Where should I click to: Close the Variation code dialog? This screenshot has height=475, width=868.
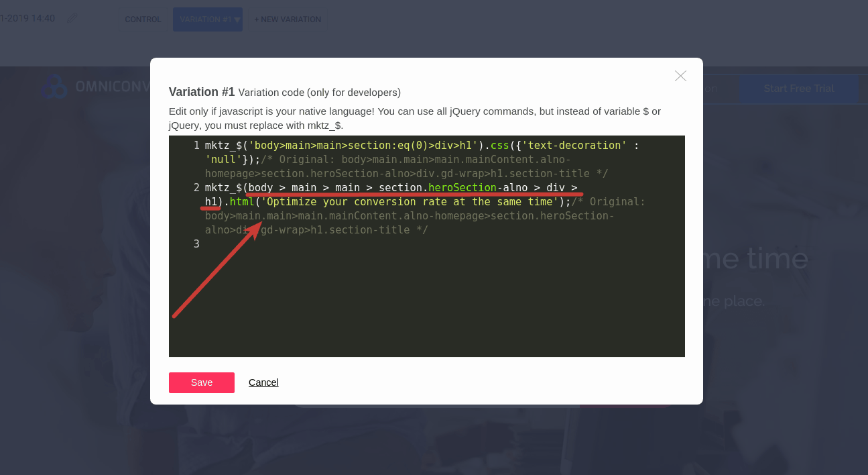[x=680, y=76]
